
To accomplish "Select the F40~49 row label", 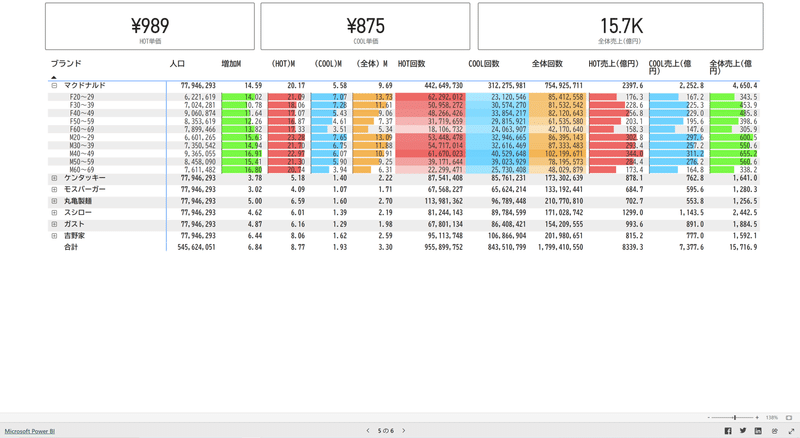I will 82,113.
